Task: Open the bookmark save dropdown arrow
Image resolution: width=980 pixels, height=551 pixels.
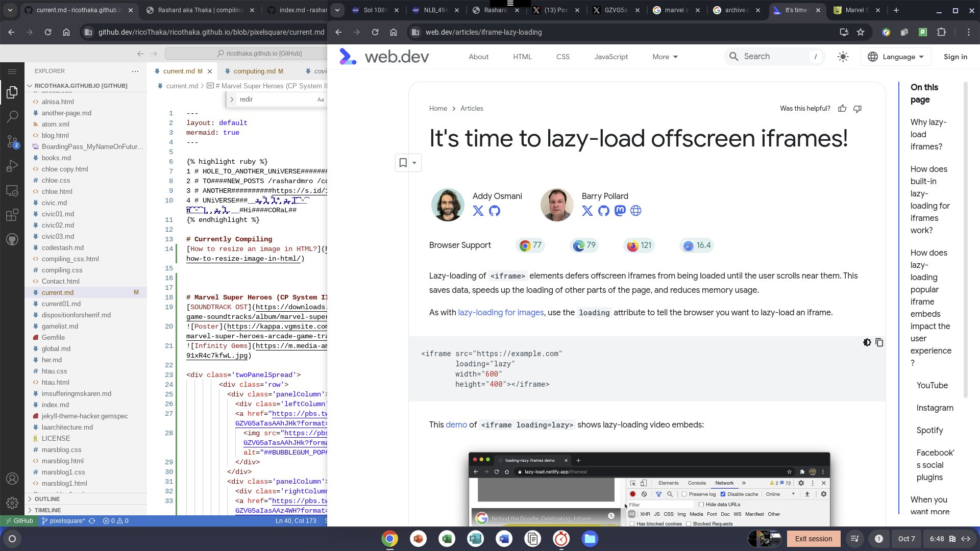Action: [x=414, y=163]
